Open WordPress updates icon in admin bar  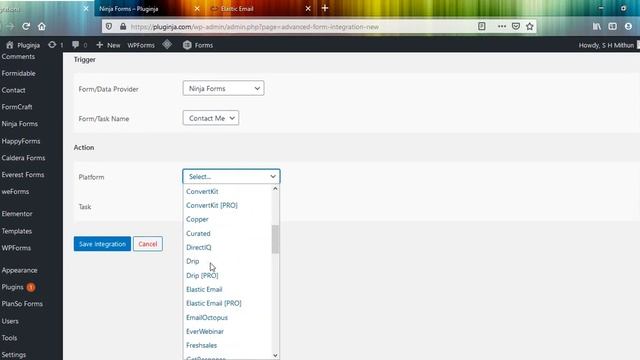tap(56, 45)
